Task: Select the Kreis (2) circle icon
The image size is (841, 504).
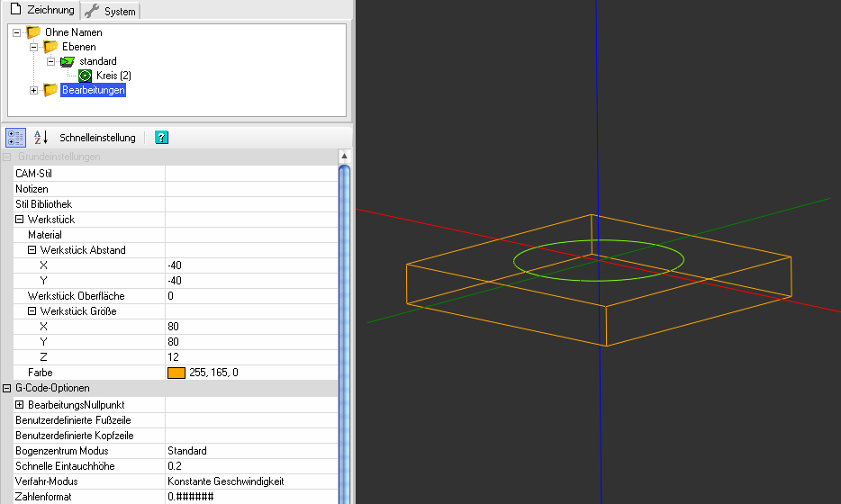Action: [x=85, y=76]
